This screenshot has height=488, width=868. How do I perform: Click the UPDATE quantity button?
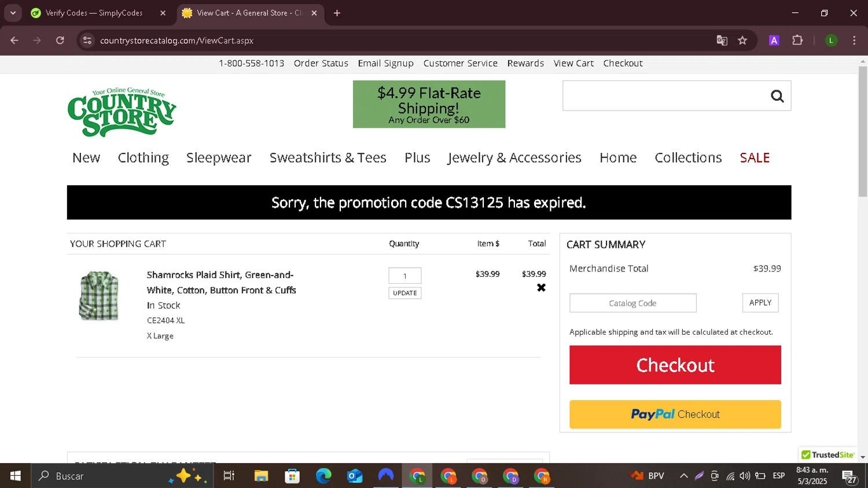pos(405,293)
